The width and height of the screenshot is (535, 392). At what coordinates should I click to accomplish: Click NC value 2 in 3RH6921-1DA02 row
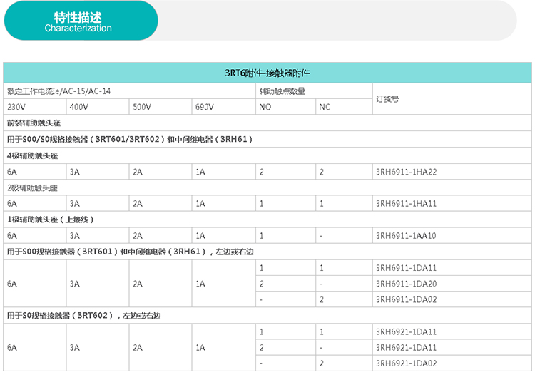[x=322, y=363]
